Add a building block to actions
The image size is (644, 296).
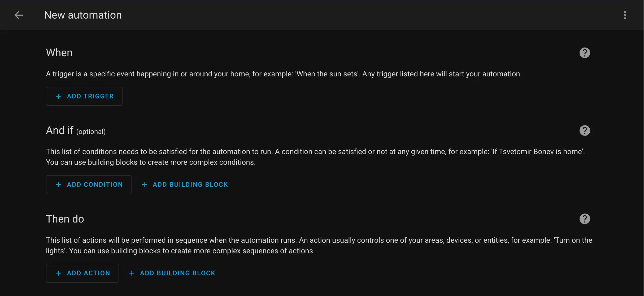pos(177,273)
